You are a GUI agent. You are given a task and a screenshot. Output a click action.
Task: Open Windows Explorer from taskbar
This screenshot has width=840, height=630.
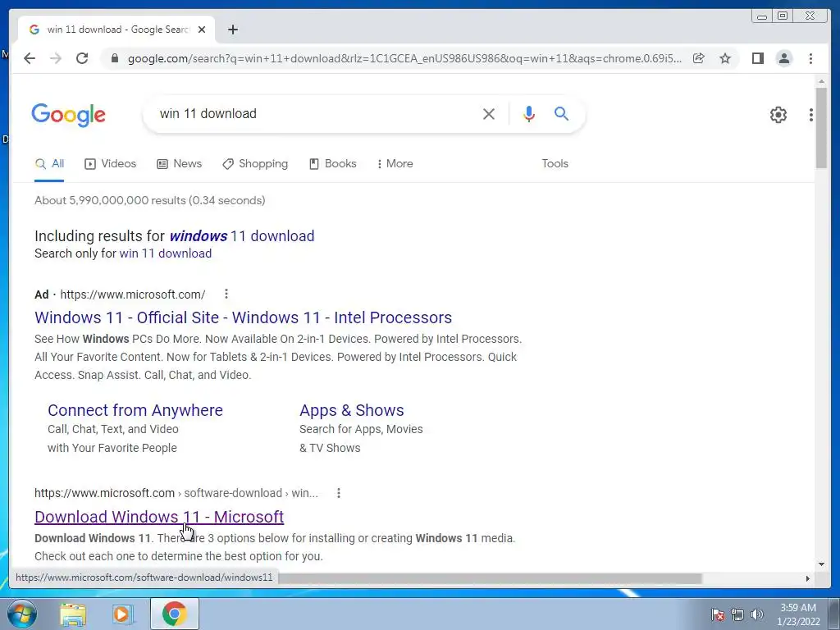click(x=73, y=614)
